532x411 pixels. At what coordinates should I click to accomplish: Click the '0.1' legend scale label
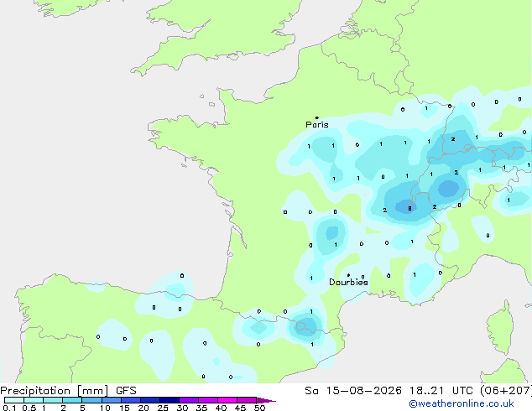tap(9, 408)
